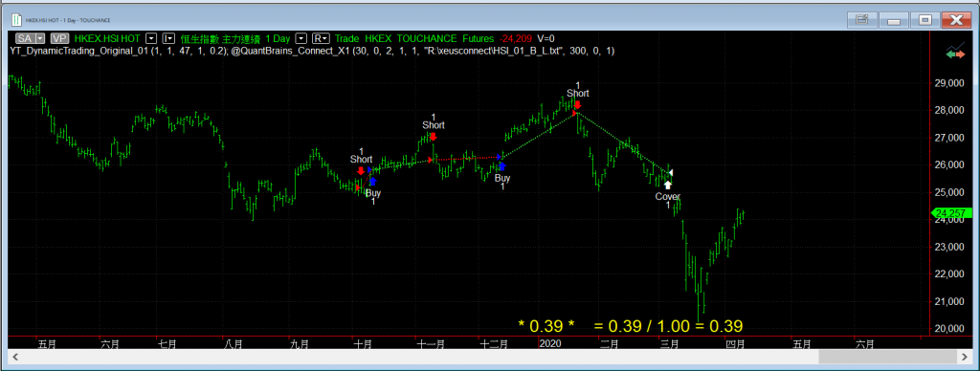This screenshot has width=980, height=371.
Task: Click the blue Buy arrow near October
Action: pos(373,181)
